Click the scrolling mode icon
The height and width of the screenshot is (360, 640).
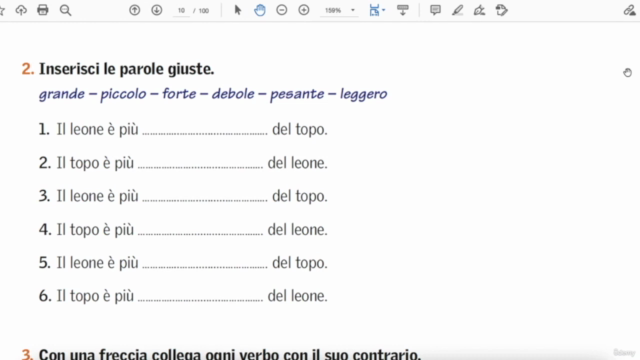click(x=403, y=10)
